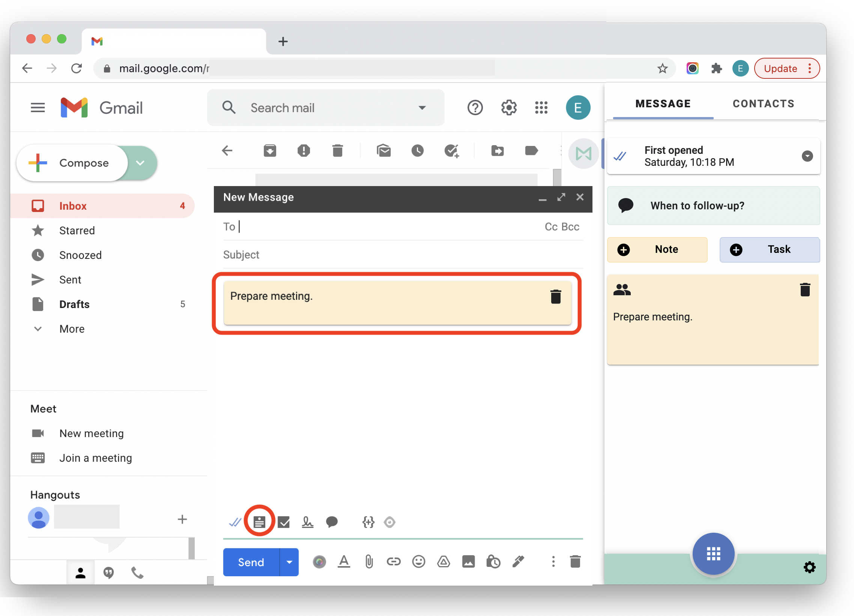Screen dimensions: 854x616
Task: Click the Emoji picker icon in compose
Action: click(x=418, y=562)
